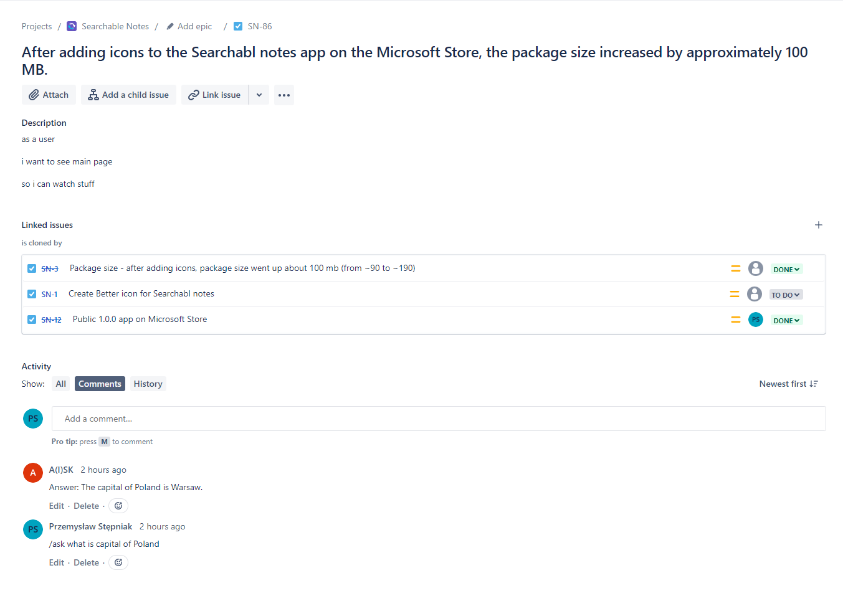Open the TO DO status dropdown for SN-1
843x616 pixels.
pos(786,295)
